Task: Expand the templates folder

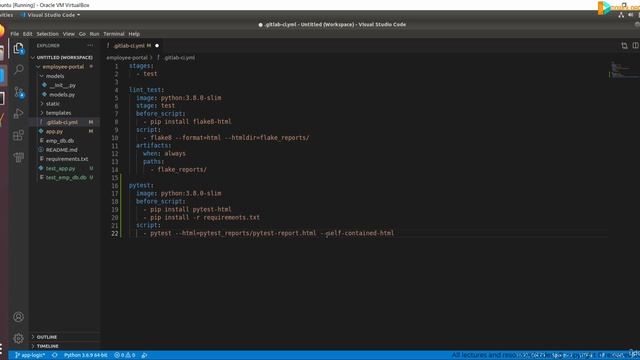Action: 42,113
